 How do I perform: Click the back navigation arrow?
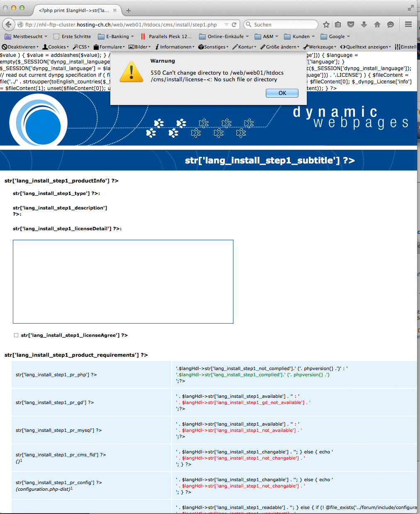pyautogui.click(x=8, y=24)
